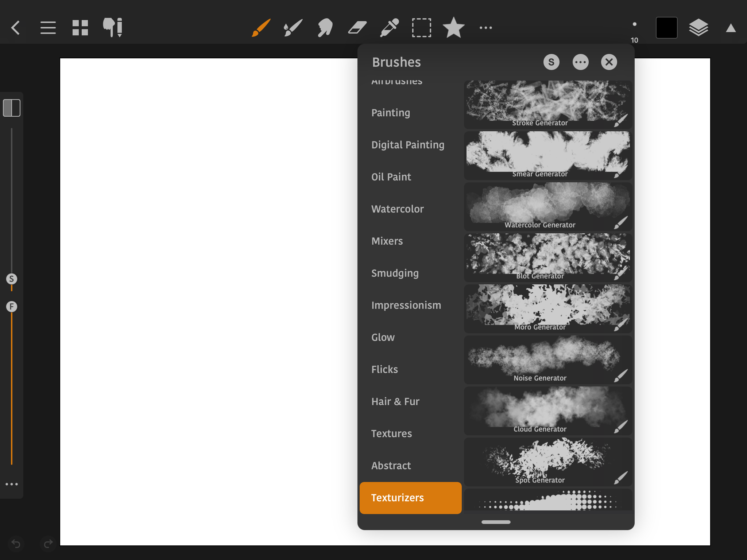Collapse toolbar with the triangle arrow
Viewport: 747px width, 560px height.
[731, 28]
